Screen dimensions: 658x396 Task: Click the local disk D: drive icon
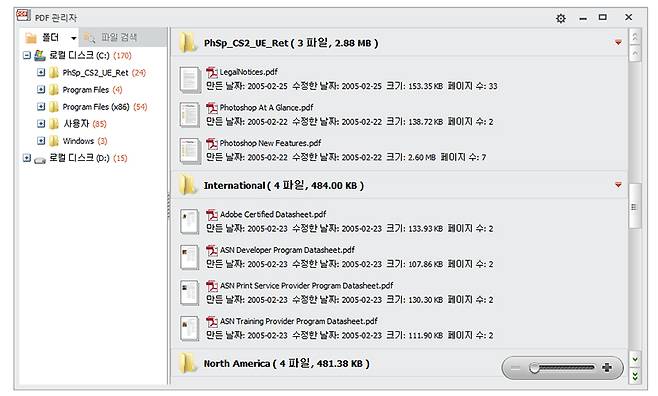coord(39,159)
